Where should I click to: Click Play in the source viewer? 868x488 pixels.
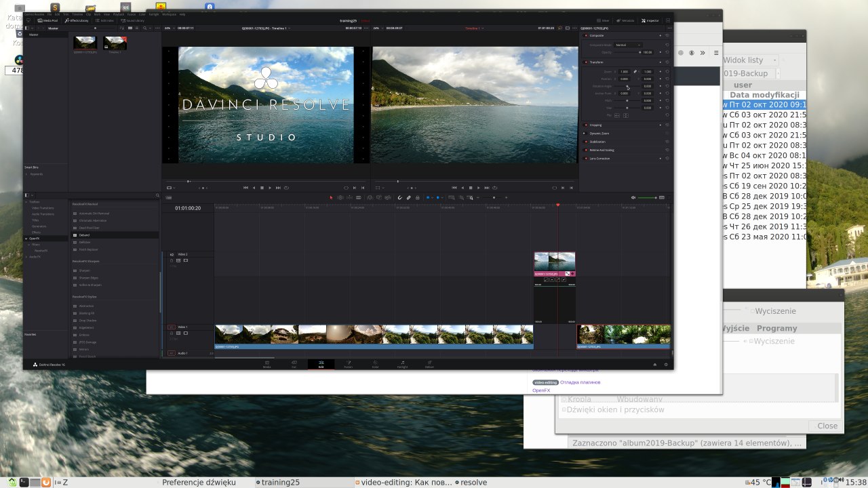click(x=270, y=188)
